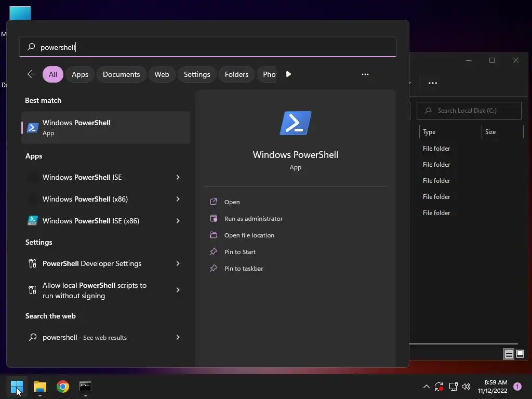532x399 pixels.
Task: Expand Windows PowerShell ISE (x86) chevron
Action: click(x=178, y=220)
